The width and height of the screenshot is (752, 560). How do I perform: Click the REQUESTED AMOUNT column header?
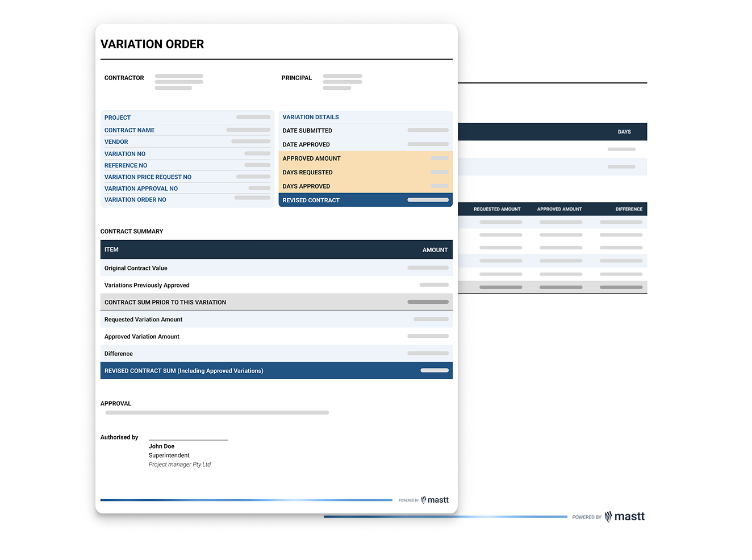(498, 209)
